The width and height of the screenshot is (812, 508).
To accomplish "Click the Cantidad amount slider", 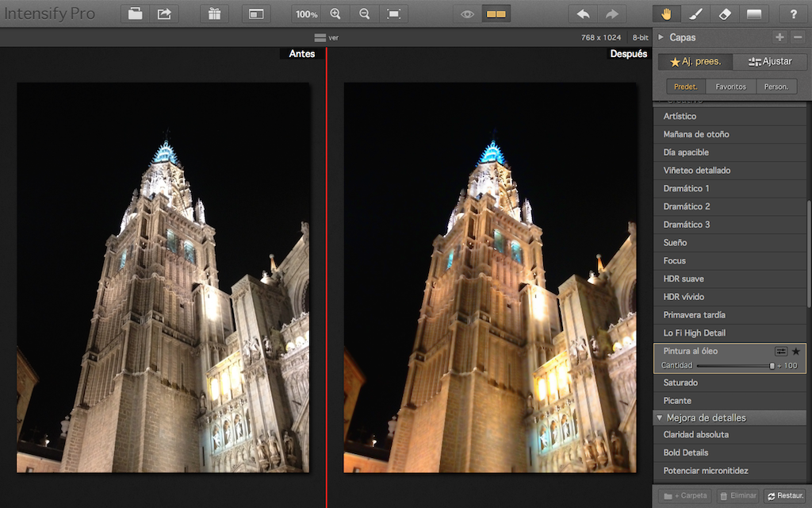I will [x=734, y=365].
